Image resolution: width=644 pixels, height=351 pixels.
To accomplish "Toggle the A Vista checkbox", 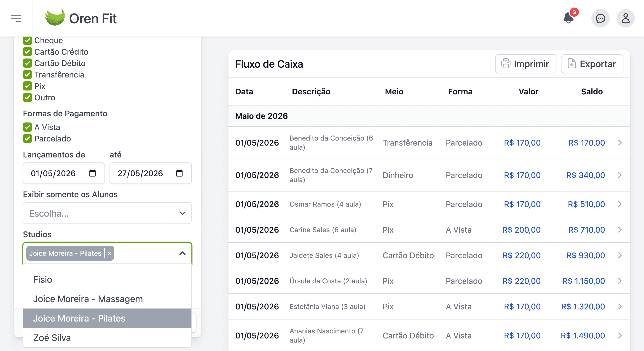I will (27, 127).
